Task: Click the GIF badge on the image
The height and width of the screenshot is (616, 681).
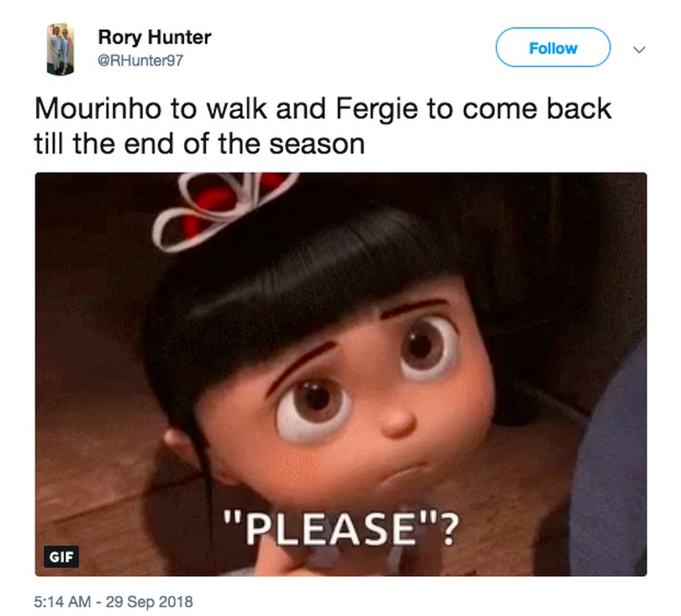Action: (x=61, y=556)
